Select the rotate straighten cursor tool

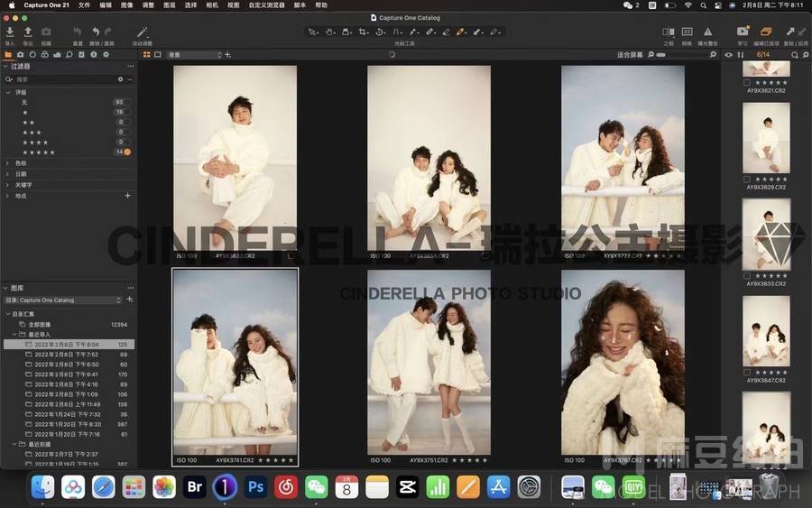[380, 32]
